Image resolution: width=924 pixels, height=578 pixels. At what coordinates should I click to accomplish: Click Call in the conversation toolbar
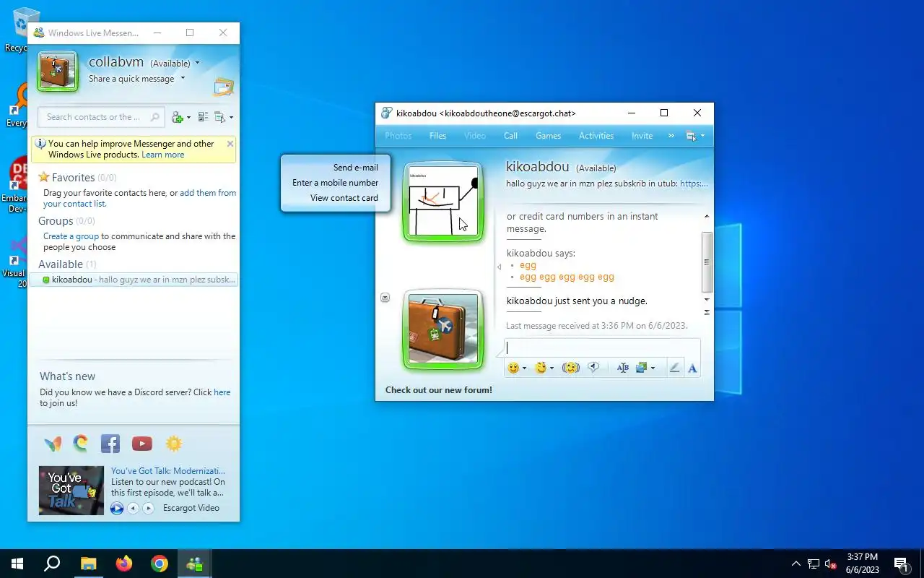[510, 136]
